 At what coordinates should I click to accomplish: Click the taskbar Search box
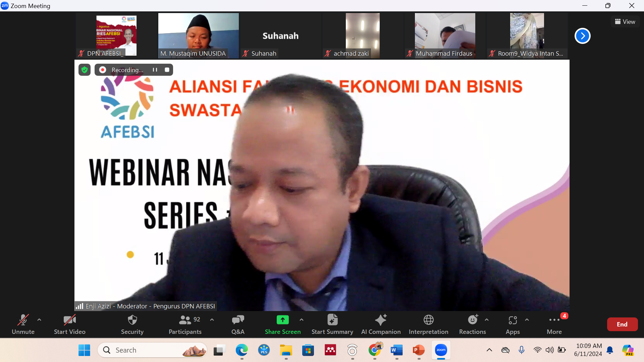click(x=152, y=350)
